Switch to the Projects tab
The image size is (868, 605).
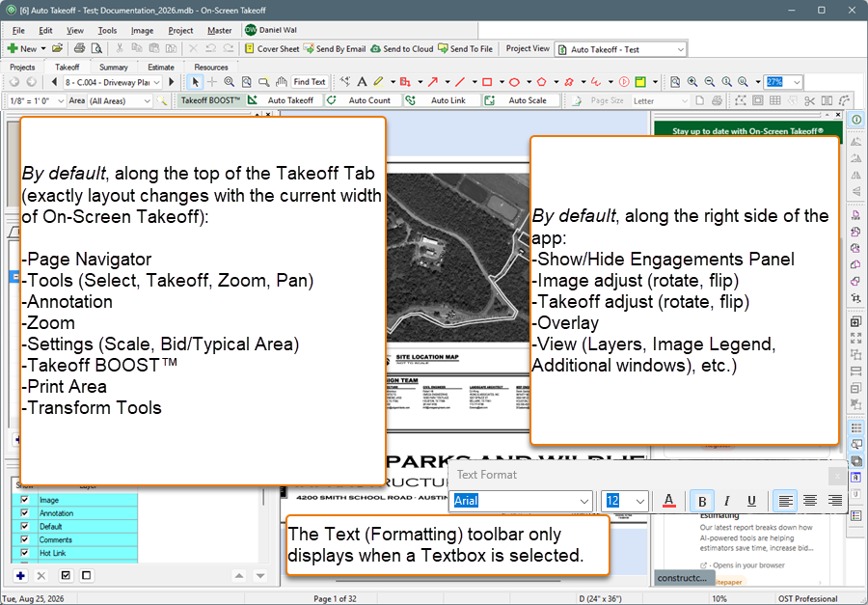[x=23, y=67]
